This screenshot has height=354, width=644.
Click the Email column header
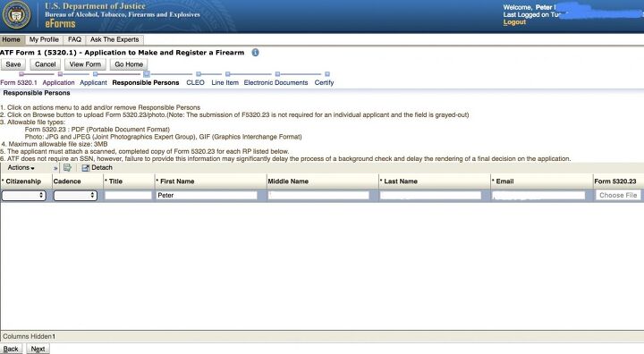click(x=542, y=181)
